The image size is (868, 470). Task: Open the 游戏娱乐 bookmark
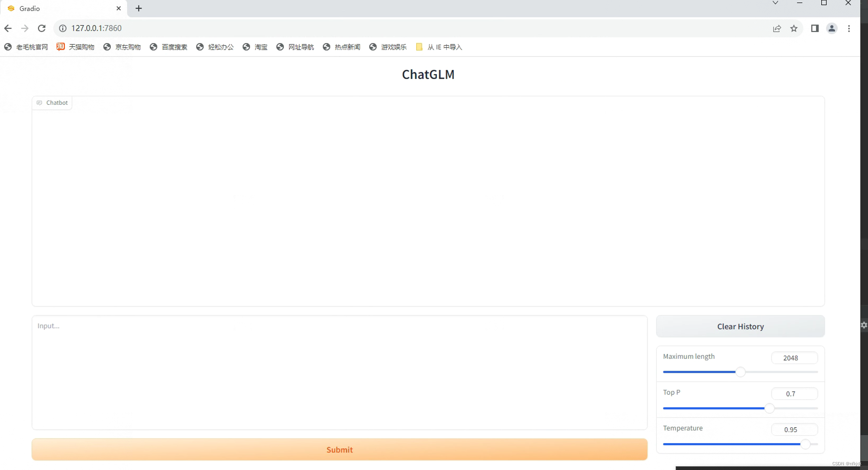point(388,47)
